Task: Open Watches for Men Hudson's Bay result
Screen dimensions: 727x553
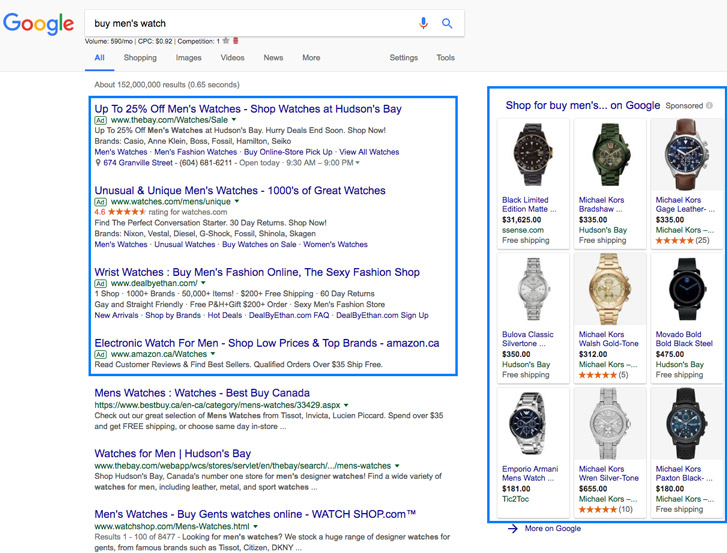Action: pyautogui.click(x=172, y=453)
